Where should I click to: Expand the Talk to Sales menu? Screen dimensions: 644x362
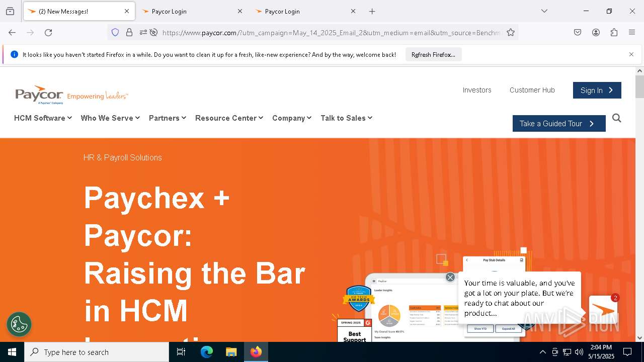click(x=346, y=118)
